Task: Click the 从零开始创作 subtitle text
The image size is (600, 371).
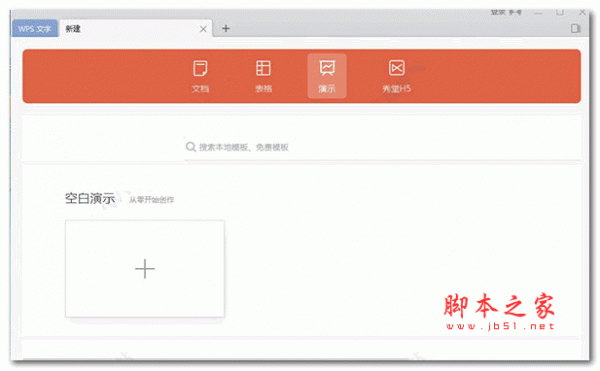Action: (151, 200)
